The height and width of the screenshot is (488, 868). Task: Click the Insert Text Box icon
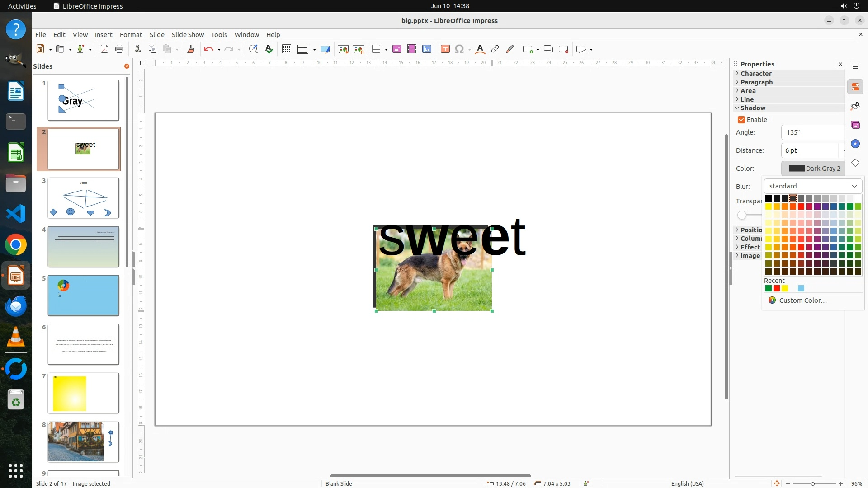(445, 49)
